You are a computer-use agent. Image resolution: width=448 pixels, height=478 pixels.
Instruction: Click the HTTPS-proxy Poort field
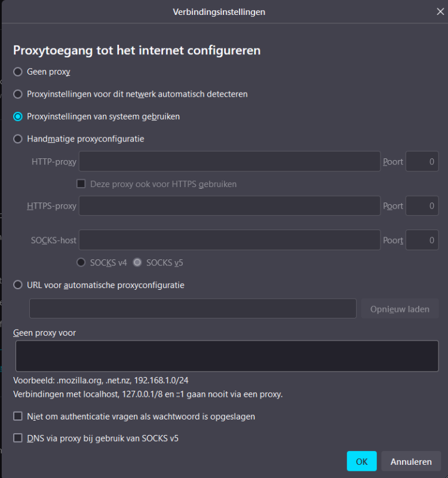[422, 206]
